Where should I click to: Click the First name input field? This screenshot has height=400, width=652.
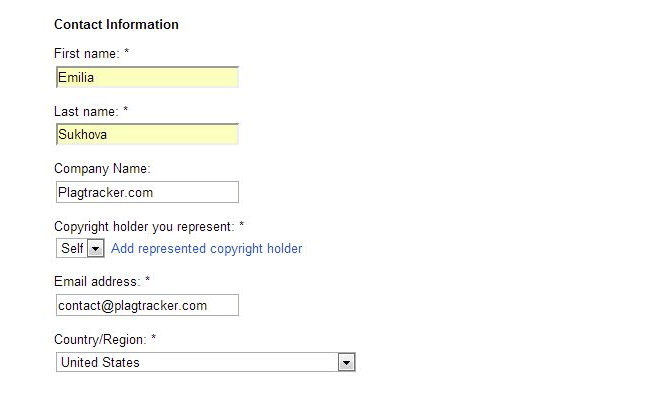tap(147, 78)
